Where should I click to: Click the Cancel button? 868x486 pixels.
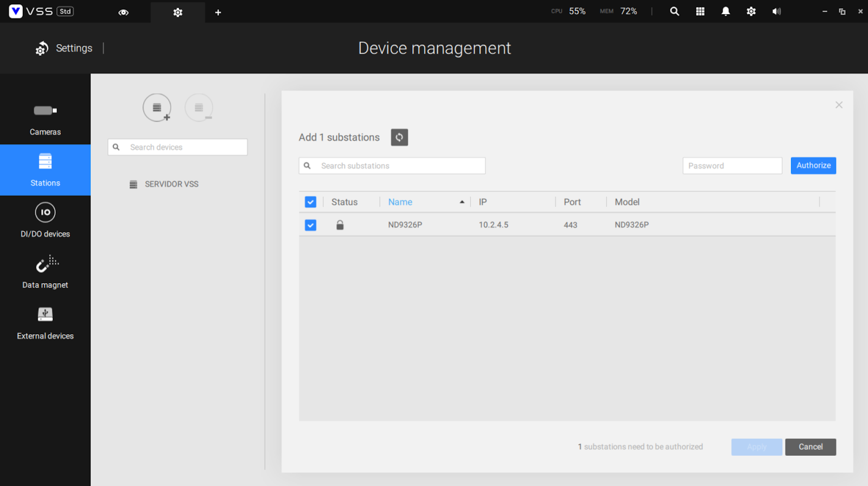[810, 447]
